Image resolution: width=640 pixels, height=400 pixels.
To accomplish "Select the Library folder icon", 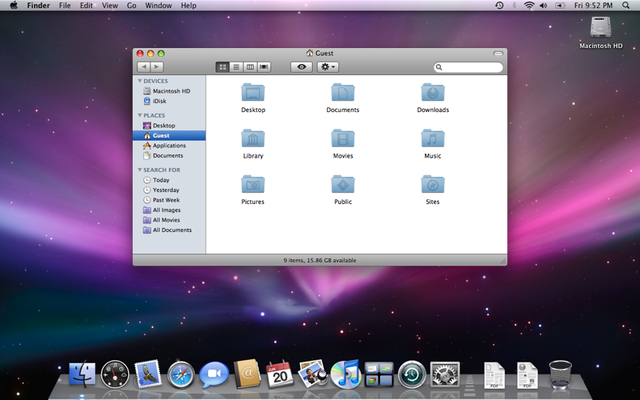I will [x=253, y=138].
